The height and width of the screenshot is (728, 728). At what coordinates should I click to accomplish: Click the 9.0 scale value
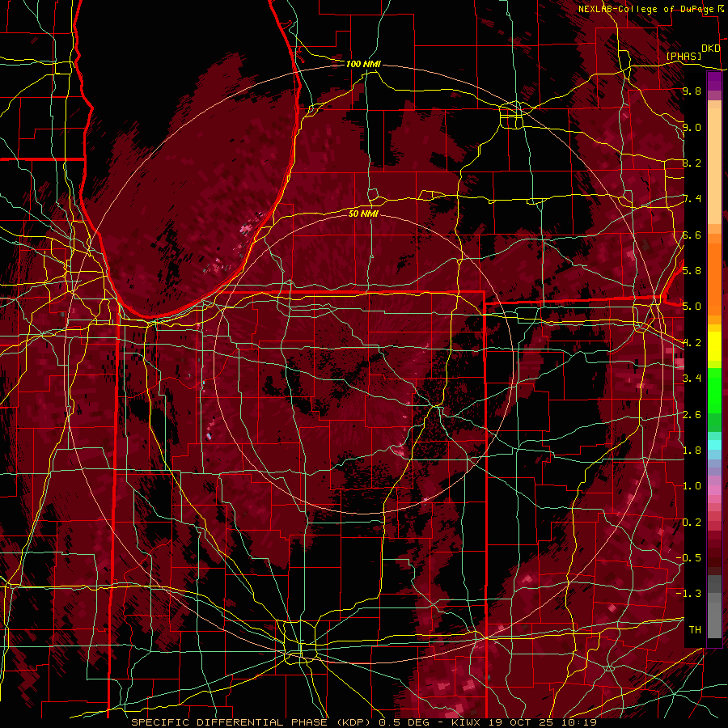692,127
